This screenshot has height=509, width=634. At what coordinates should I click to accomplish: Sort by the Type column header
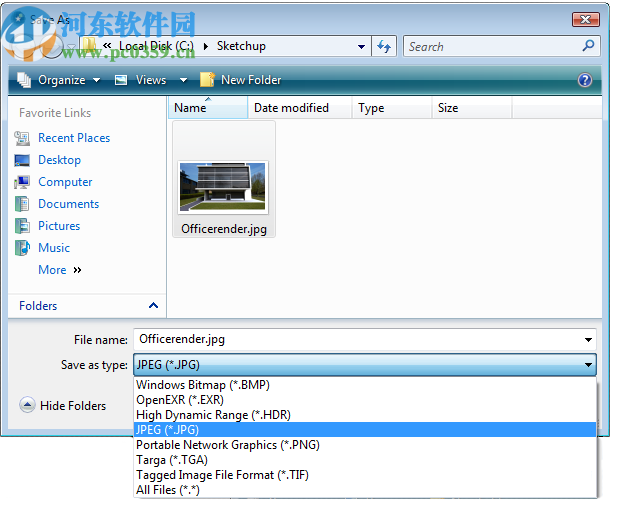(x=392, y=108)
